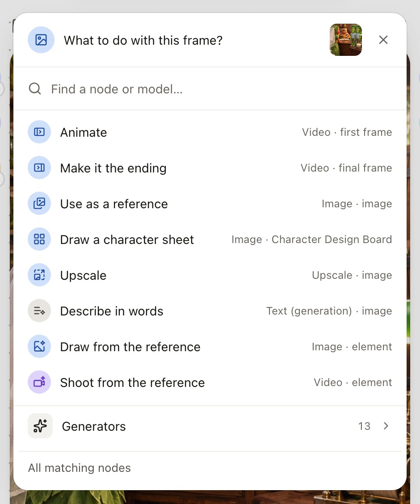Click the All matching nodes heading

[x=80, y=468]
